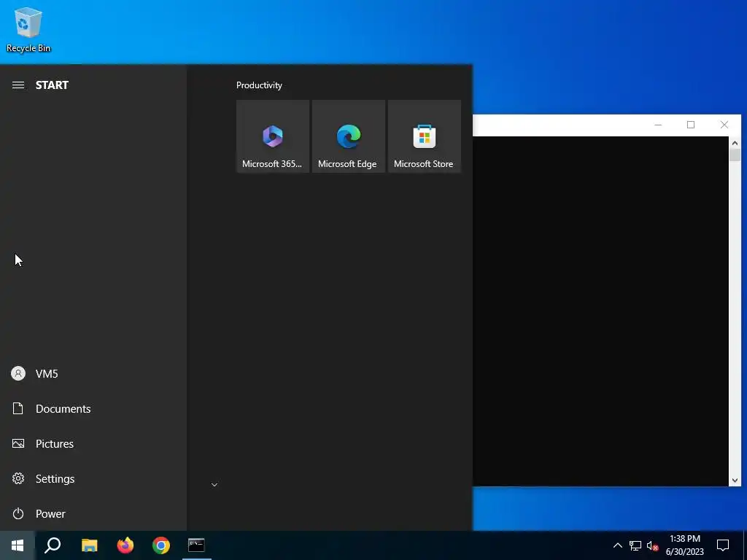
Task: Click the console window scrollbar down arrow
Action: click(735, 481)
